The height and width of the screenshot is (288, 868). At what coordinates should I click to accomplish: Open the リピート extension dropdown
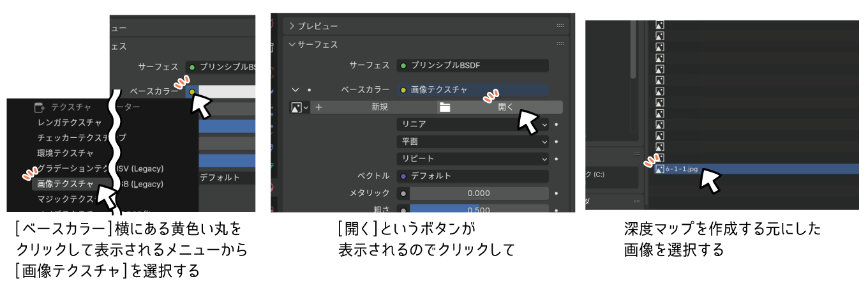[472, 158]
